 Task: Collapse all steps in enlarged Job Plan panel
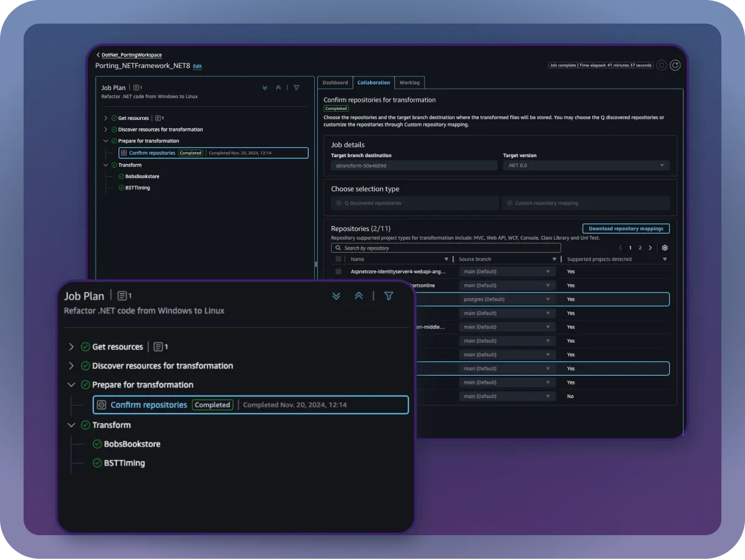[x=358, y=296]
